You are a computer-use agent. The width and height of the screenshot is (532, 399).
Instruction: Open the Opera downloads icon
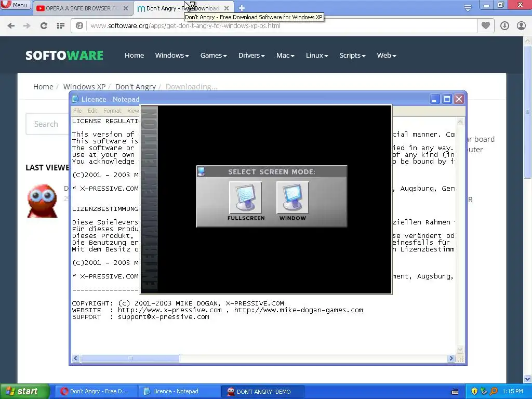click(504, 26)
